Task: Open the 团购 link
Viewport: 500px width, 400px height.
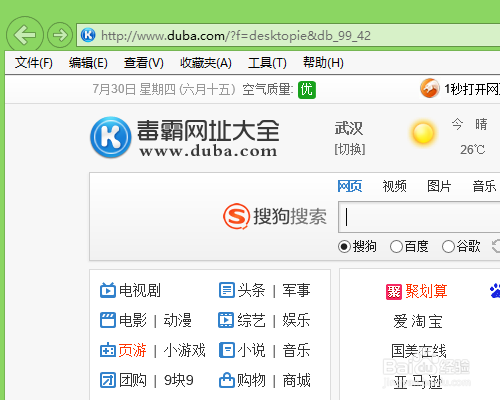Action: click(133, 380)
